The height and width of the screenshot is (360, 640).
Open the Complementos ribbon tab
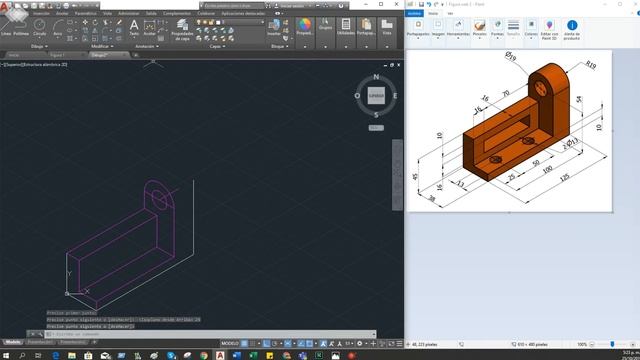176,13
